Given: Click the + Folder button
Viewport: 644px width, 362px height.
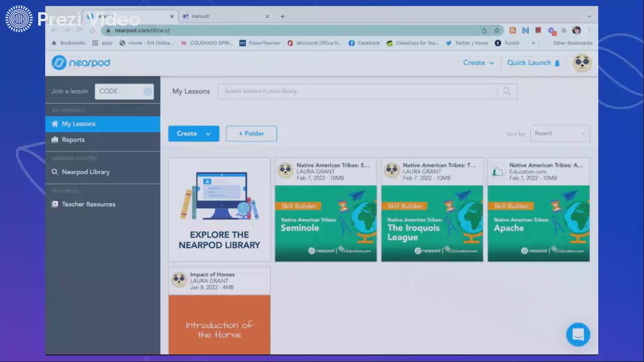Looking at the screenshot, I should click(x=252, y=134).
